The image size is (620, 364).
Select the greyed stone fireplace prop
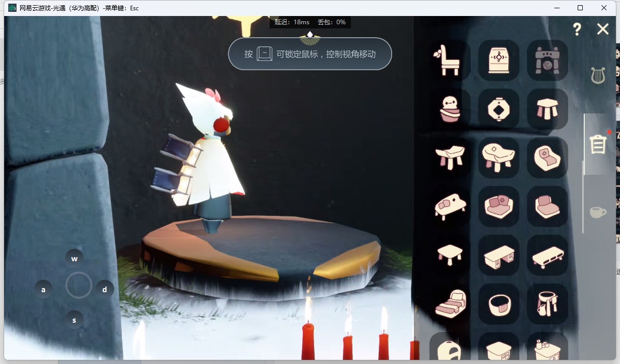pyautogui.click(x=547, y=60)
